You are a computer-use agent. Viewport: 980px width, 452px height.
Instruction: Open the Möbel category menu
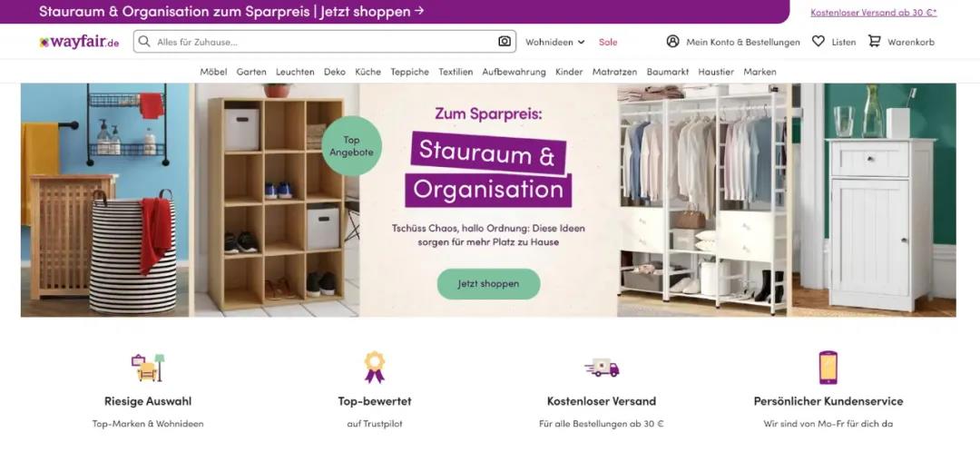pos(213,72)
